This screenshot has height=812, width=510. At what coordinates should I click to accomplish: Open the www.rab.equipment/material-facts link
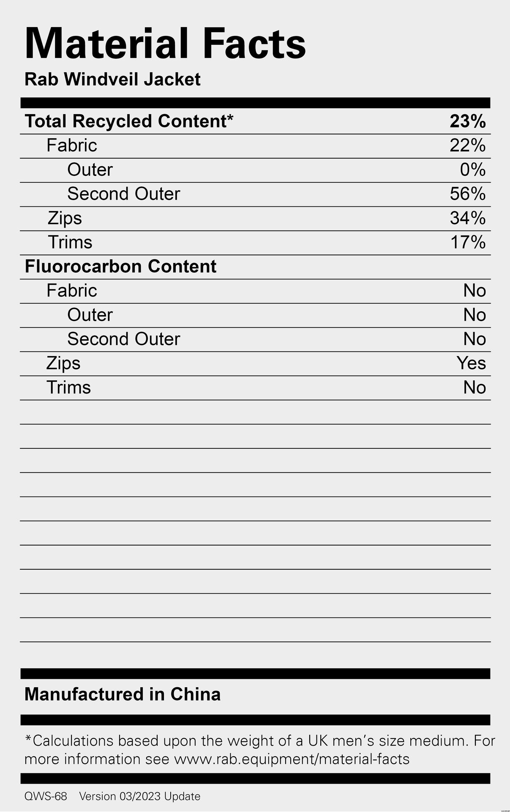click(x=292, y=759)
